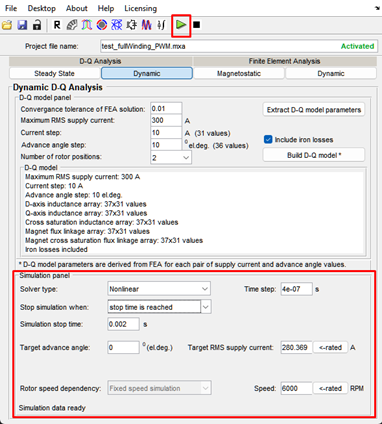The image size is (382, 424).
Task: Click rated button for supply current
Action: 330,347
